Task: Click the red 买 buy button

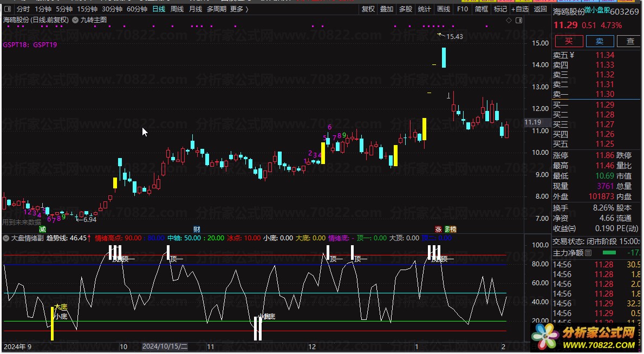Action: click(x=568, y=41)
